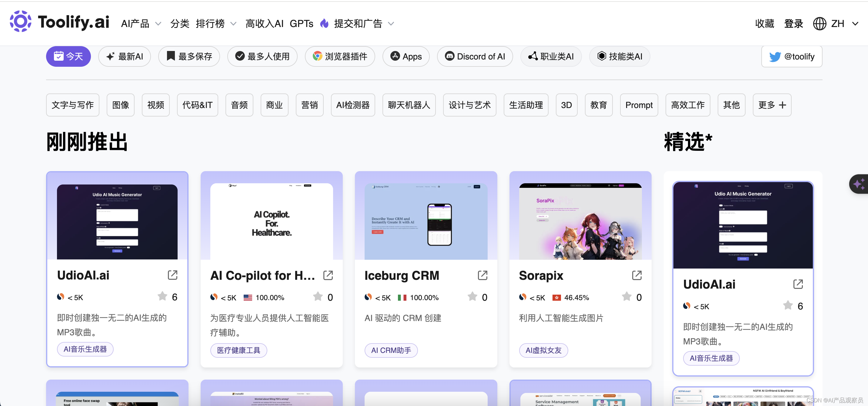Select 文字与写作 category
This screenshot has height=406, width=868.
(x=72, y=105)
